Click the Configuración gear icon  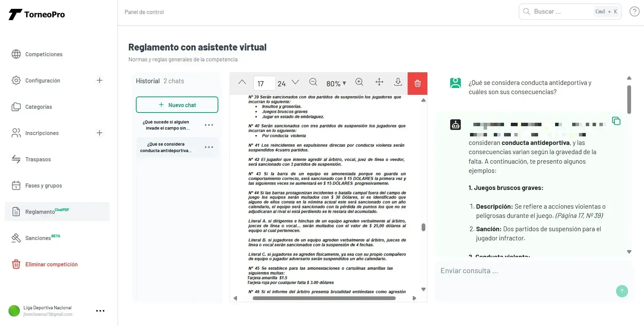coord(16,80)
